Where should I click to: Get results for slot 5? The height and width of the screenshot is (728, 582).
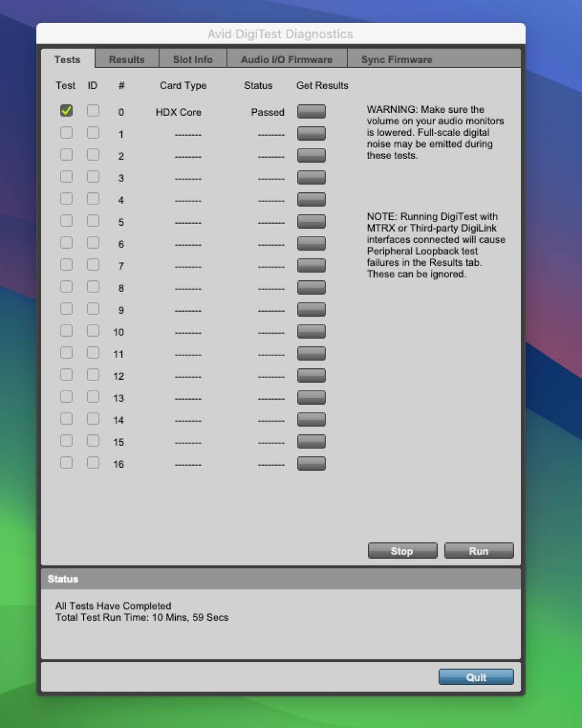click(311, 221)
